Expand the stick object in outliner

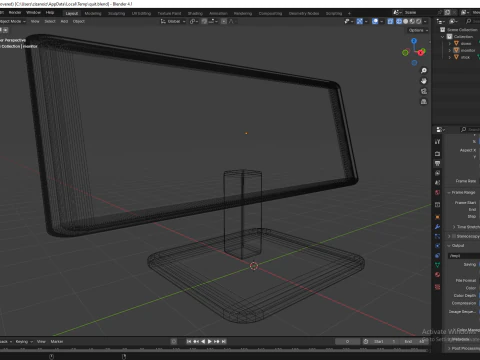click(x=450, y=57)
